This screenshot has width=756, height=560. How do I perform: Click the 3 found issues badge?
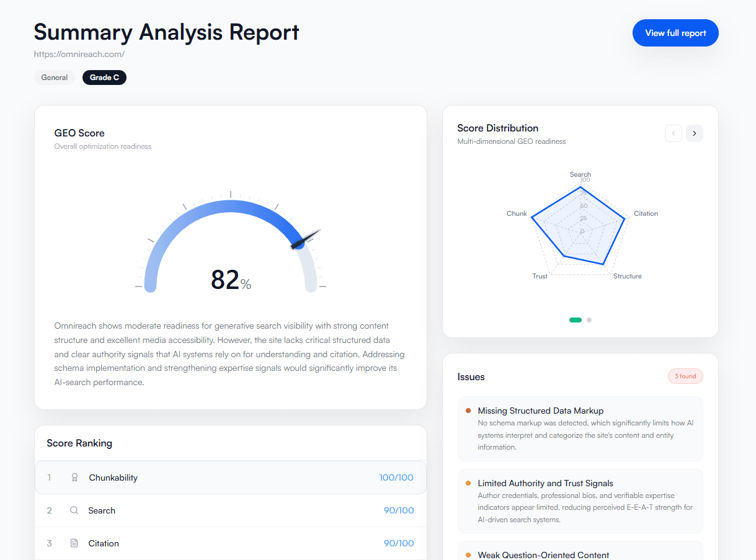tap(685, 376)
